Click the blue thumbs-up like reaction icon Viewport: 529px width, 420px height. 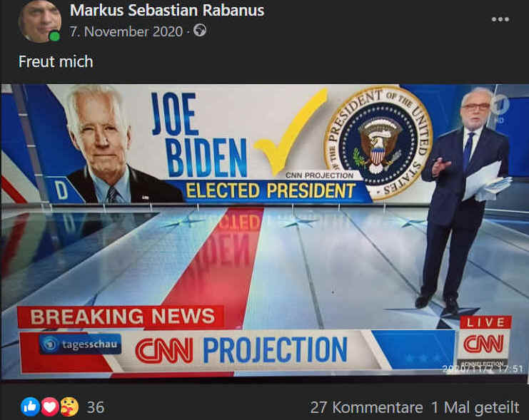(31, 407)
